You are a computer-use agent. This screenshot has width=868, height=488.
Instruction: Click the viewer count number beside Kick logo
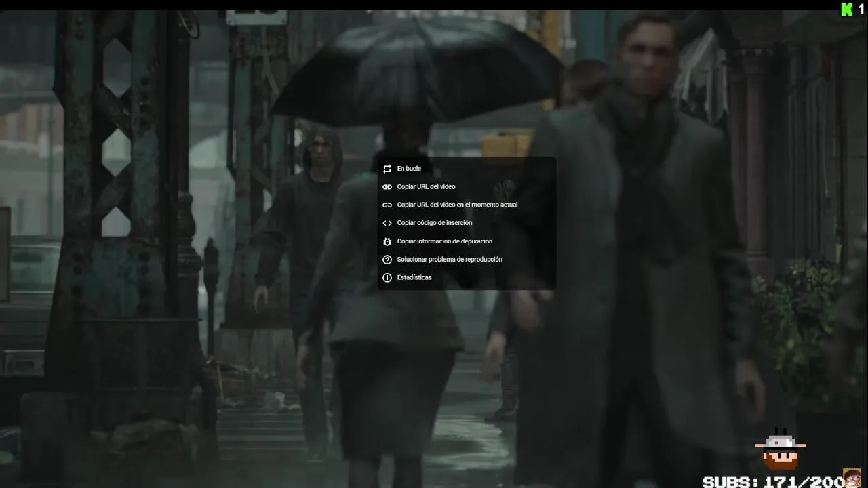(x=861, y=9)
